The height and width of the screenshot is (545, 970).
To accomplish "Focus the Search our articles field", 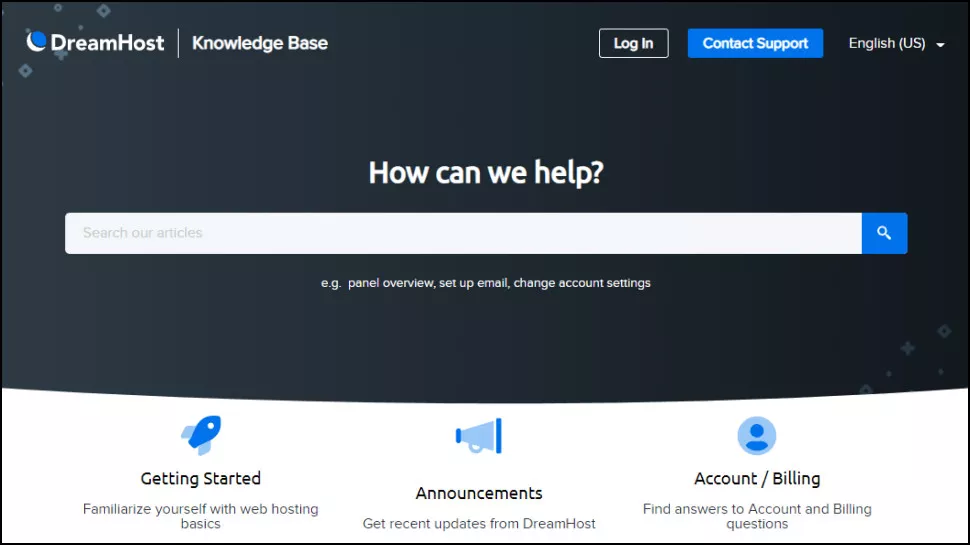I will [x=463, y=233].
